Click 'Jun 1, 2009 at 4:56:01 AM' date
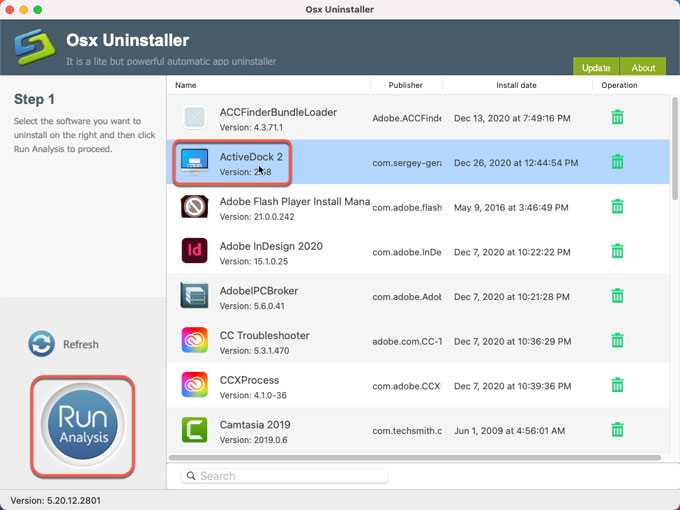This screenshot has height=510, width=680. [x=509, y=431]
